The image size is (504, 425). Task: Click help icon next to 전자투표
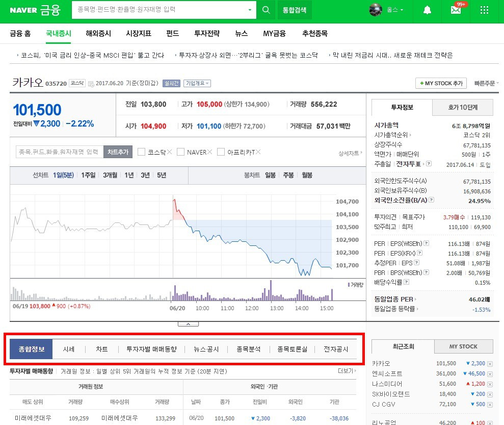coord(429,164)
